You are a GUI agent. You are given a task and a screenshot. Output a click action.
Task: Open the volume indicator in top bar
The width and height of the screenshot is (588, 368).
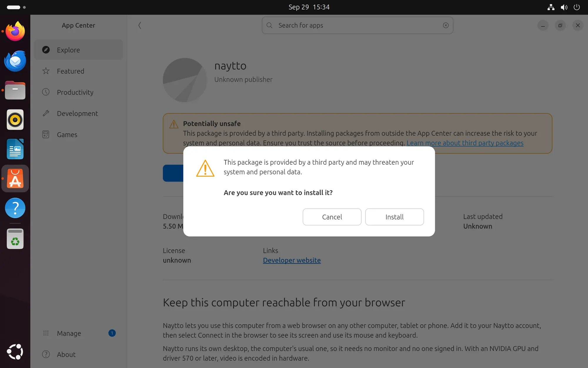point(564,7)
